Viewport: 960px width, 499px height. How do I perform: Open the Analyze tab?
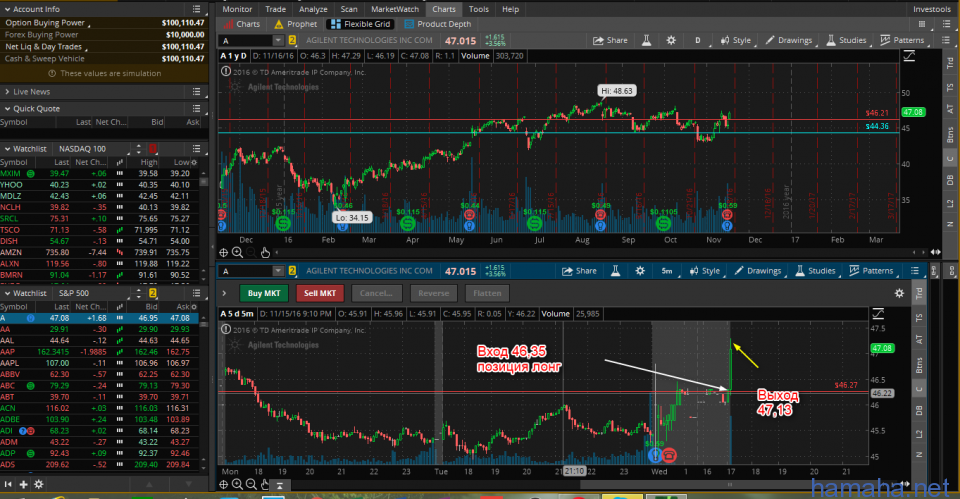(x=313, y=9)
